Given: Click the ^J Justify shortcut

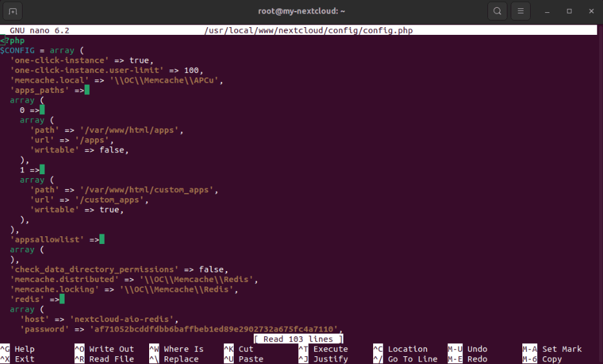Looking at the screenshot, I should (x=323, y=359).
